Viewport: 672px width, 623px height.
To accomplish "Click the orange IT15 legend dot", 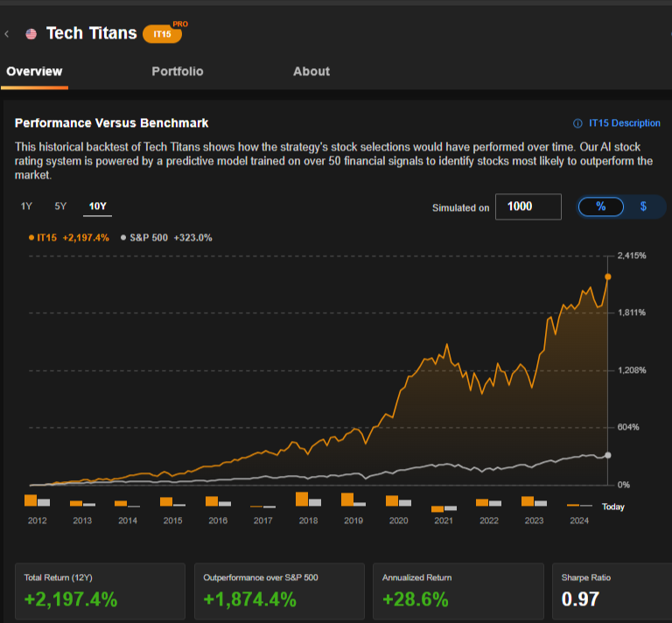I will click(32, 237).
